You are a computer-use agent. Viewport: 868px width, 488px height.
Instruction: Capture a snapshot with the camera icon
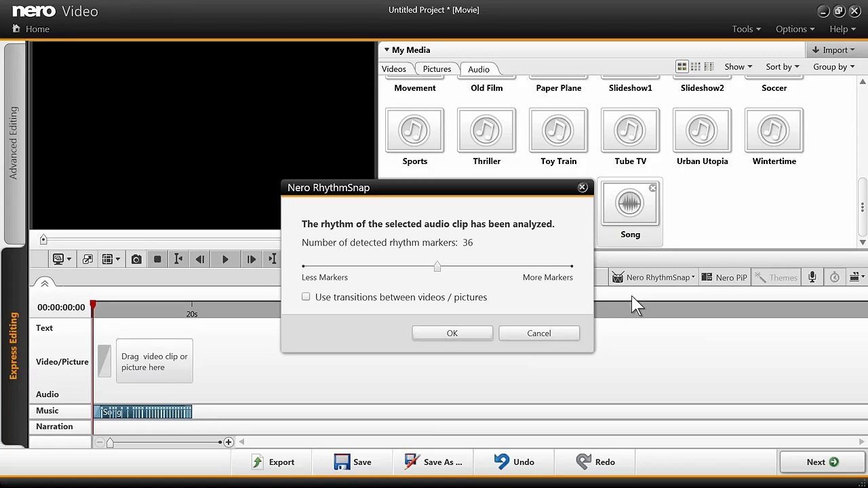136,259
